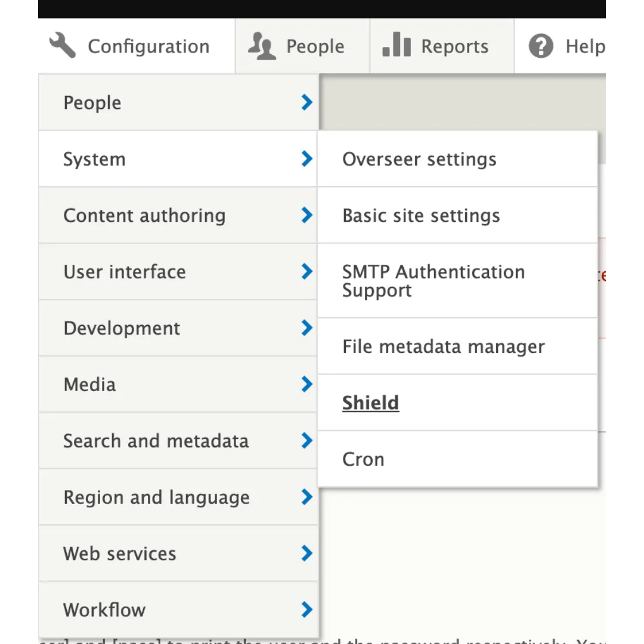The height and width of the screenshot is (644, 644).
Task: Select the System menu entry
Action: (x=94, y=159)
